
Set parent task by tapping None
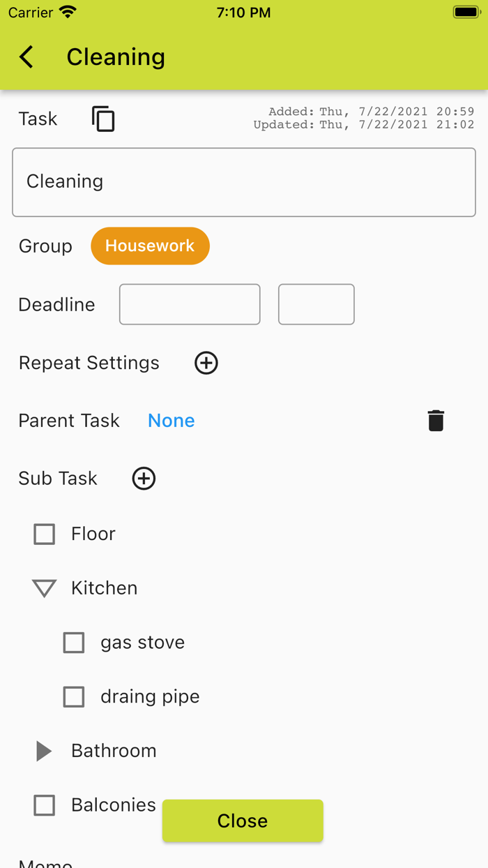(171, 420)
